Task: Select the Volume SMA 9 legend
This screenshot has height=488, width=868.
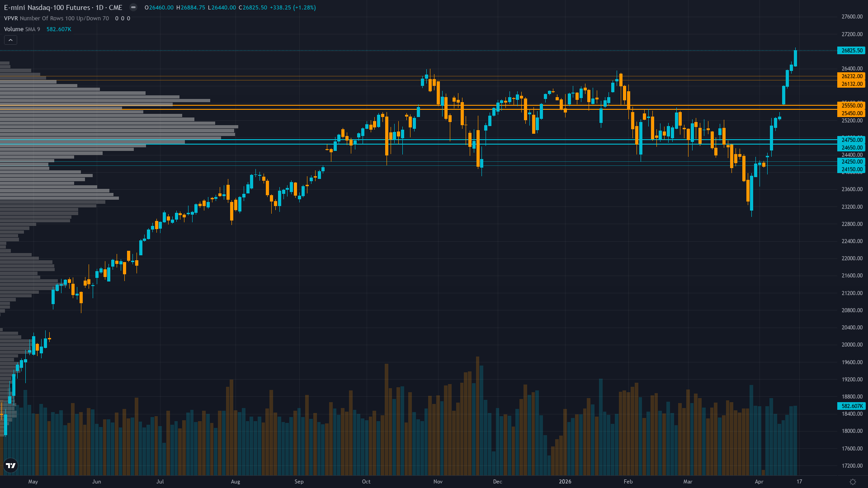Action: tap(22, 29)
